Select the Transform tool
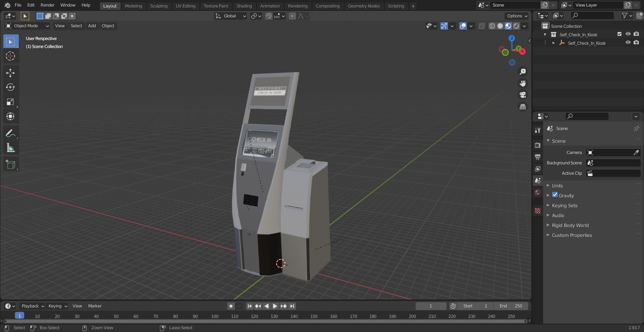644x332 pixels. tap(10, 116)
